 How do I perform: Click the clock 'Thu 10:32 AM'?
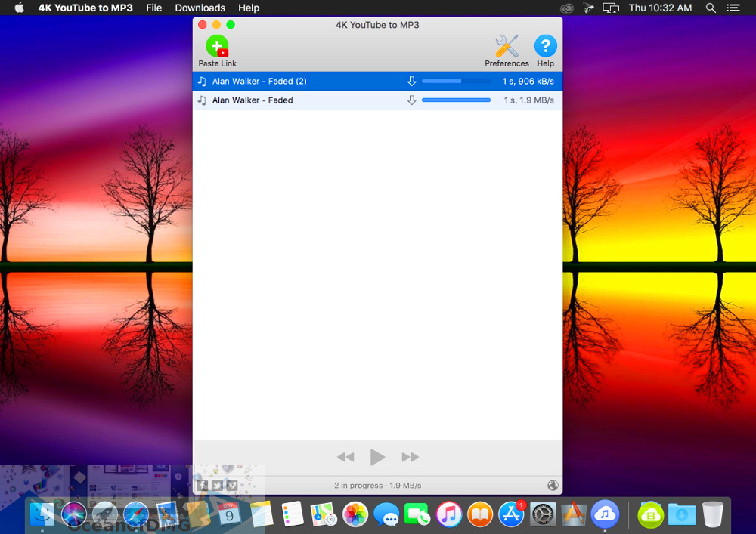[x=660, y=8]
